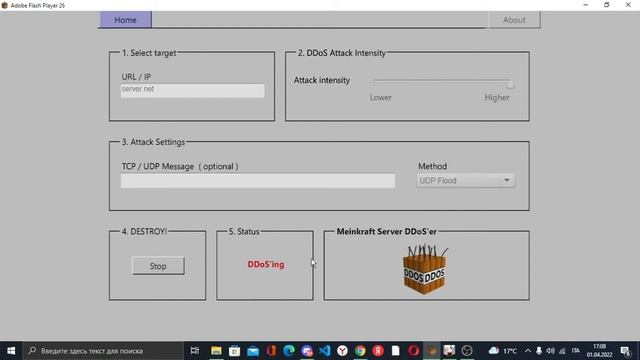Click the TCP / UDP Message field
Screen dimensions: 640x360
(x=258, y=181)
